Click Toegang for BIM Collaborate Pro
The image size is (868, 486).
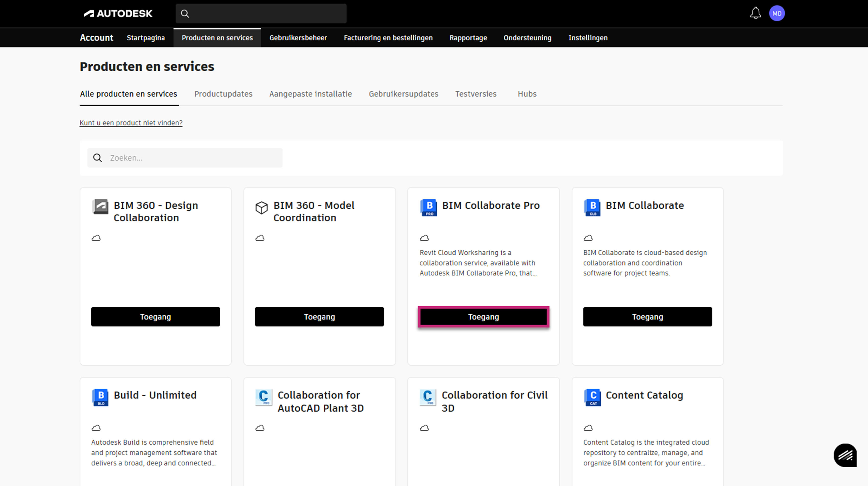click(x=483, y=317)
